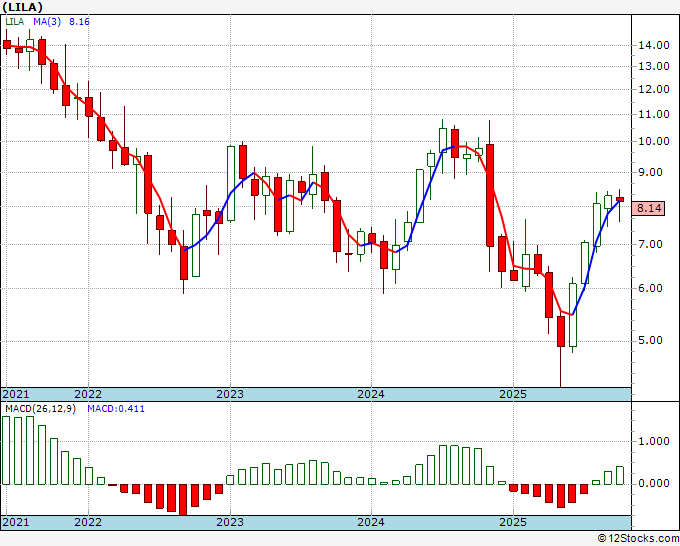Click the 12.00 price axis label
This screenshot has width=680, height=546.
(654, 89)
